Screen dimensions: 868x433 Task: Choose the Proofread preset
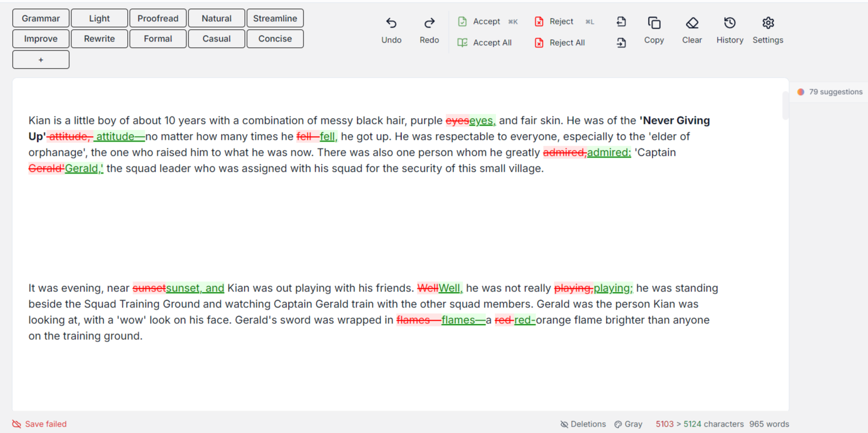pyautogui.click(x=158, y=18)
